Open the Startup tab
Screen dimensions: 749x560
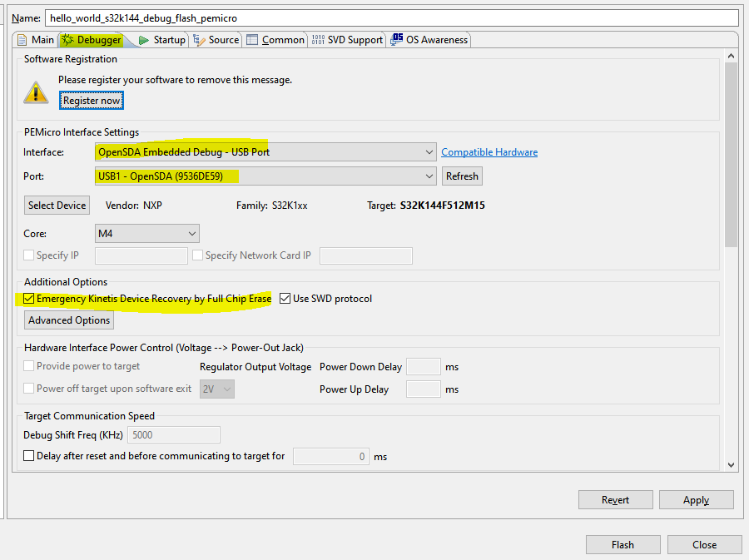tap(162, 40)
